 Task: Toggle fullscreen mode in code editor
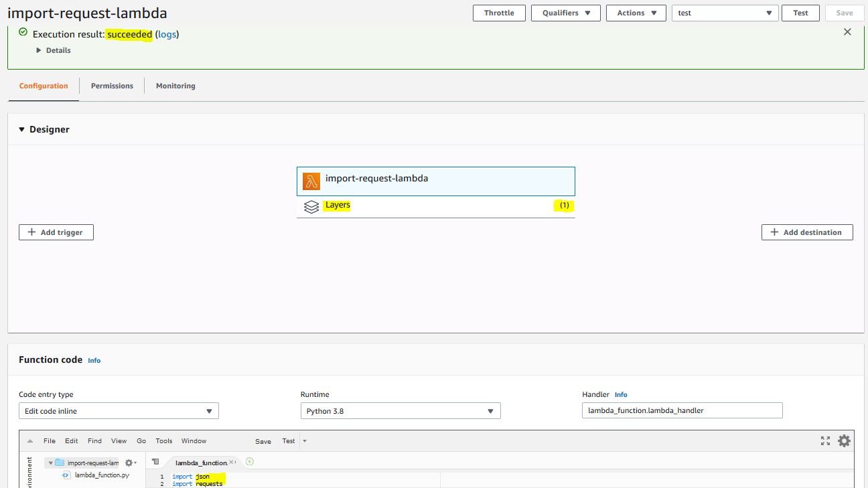click(825, 441)
